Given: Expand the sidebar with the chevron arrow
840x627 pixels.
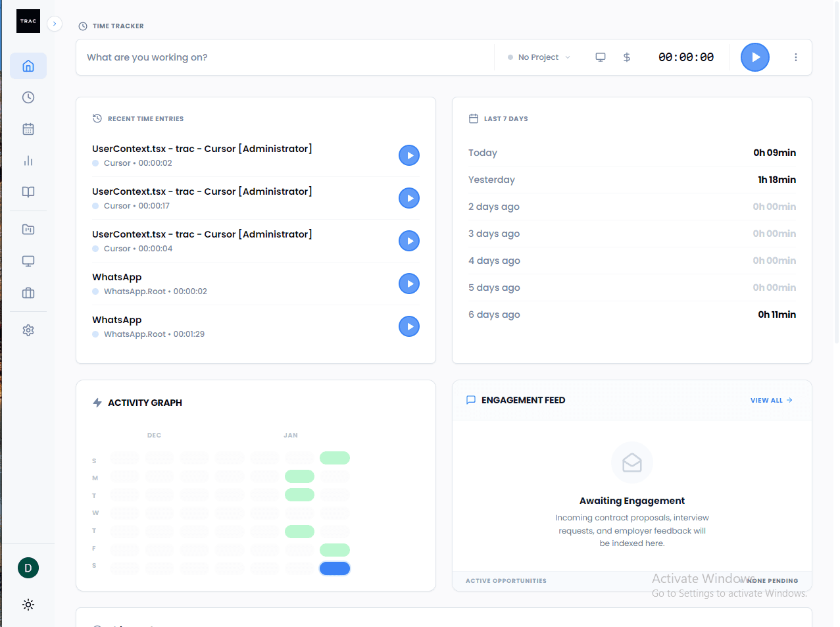Looking at the screenshot, I should (55, 23).
